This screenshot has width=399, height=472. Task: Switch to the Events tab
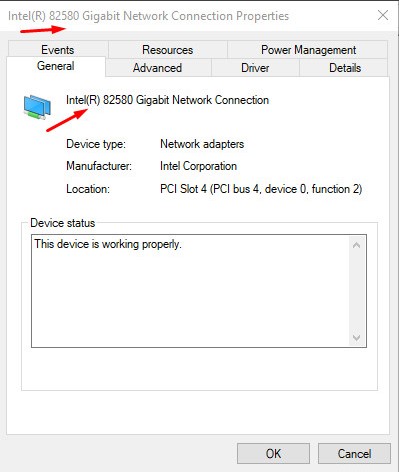[58, 50]
